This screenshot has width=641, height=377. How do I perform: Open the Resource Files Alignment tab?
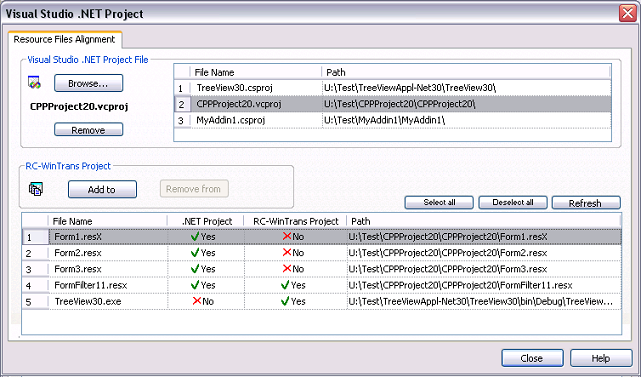(64, 39)
